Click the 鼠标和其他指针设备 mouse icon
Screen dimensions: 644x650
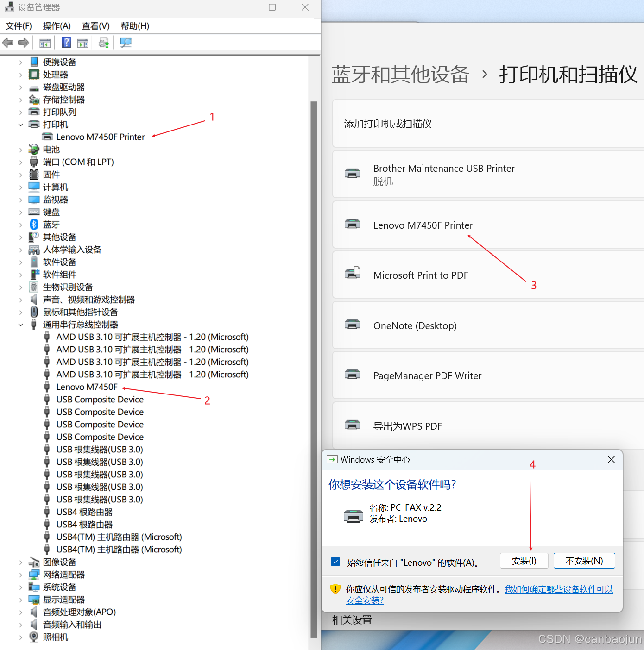point(34,312)
